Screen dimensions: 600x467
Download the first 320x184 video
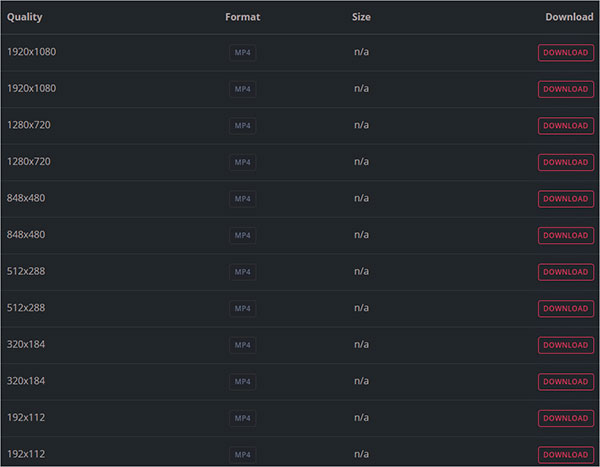coord(565,345)
